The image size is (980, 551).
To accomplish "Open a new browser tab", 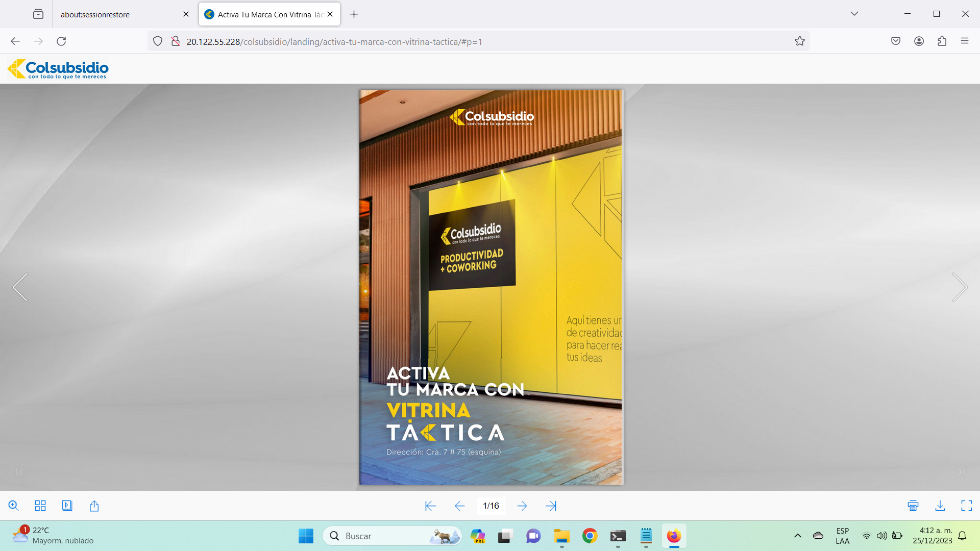I will 354,14.
